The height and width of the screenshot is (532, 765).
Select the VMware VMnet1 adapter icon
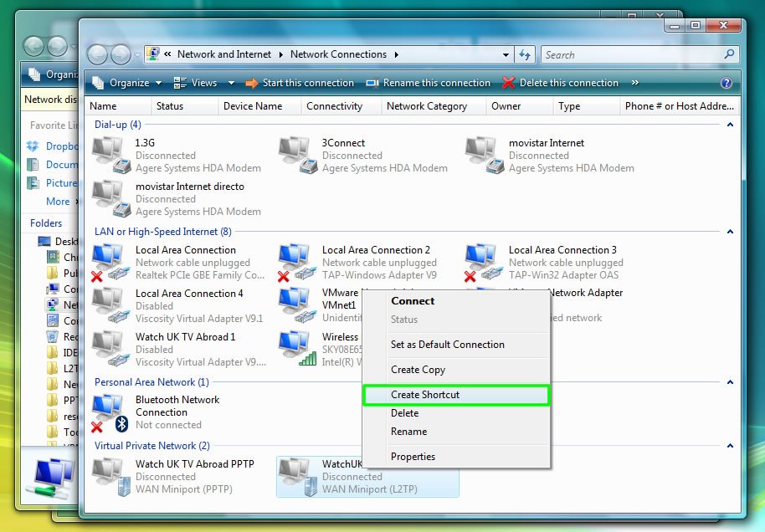pyautogui.click(x=299, y=306)
